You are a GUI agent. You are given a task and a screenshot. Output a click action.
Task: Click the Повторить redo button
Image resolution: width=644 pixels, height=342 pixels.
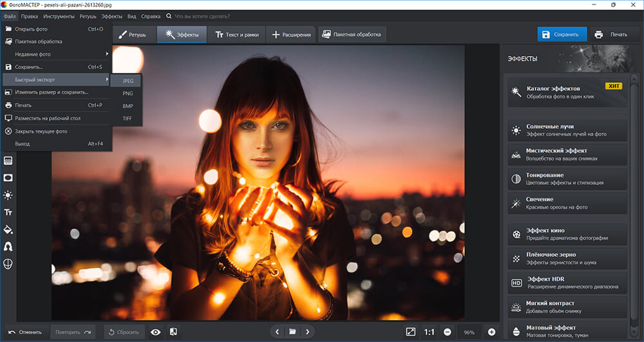(x=73, y=332)
